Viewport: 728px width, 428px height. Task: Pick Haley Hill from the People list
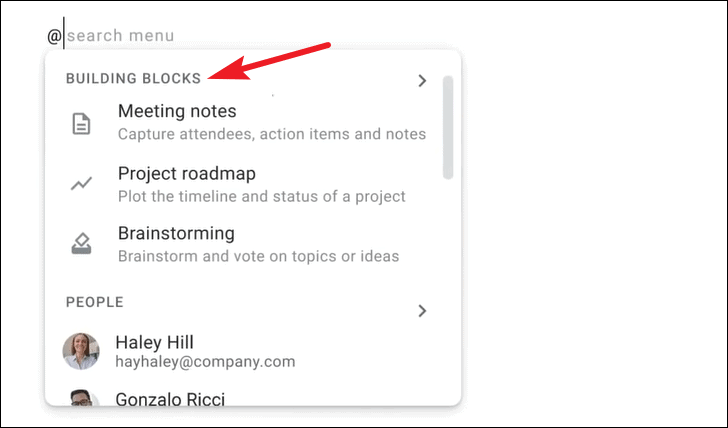246,351
